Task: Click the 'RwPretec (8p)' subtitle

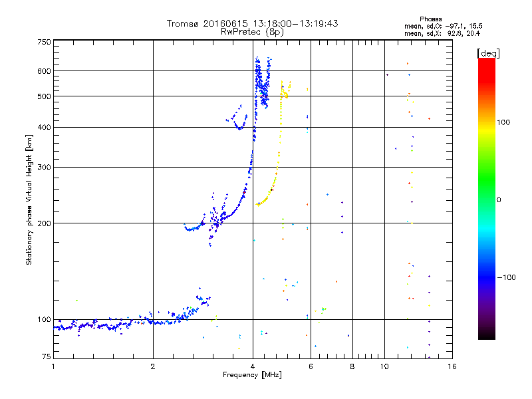Action: [x=252, y=32]
